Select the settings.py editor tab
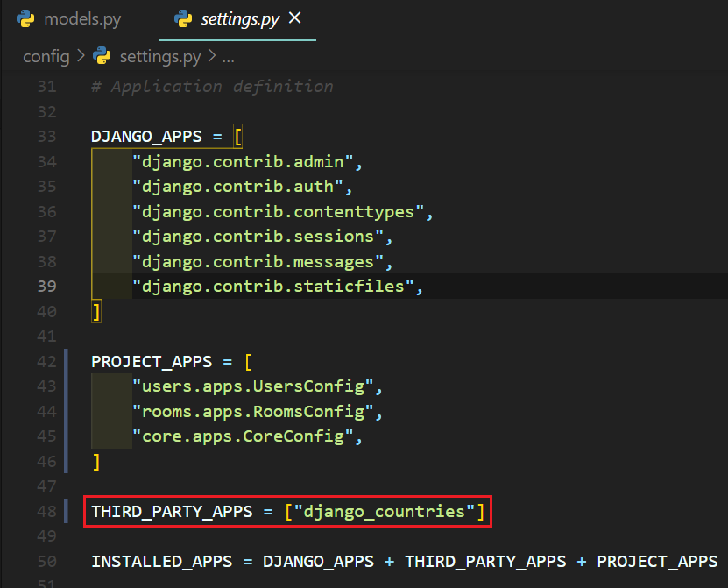This screenshot has width=728, height=588. click(237, 19)
